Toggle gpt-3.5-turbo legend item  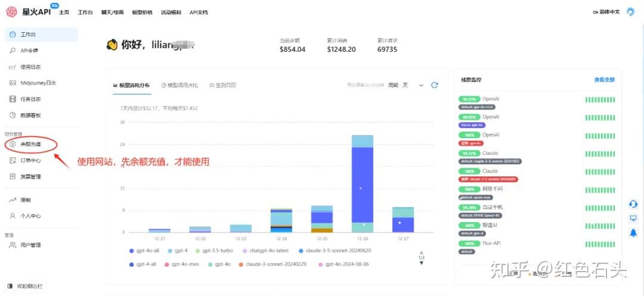click(x=214, y=251)
